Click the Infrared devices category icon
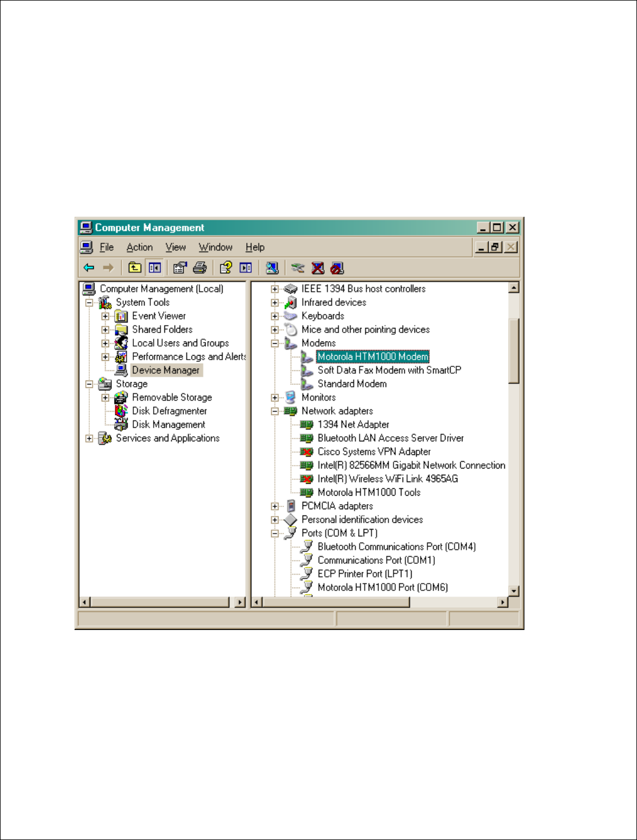This screenshot has width=637, height=840. (290, 303)
